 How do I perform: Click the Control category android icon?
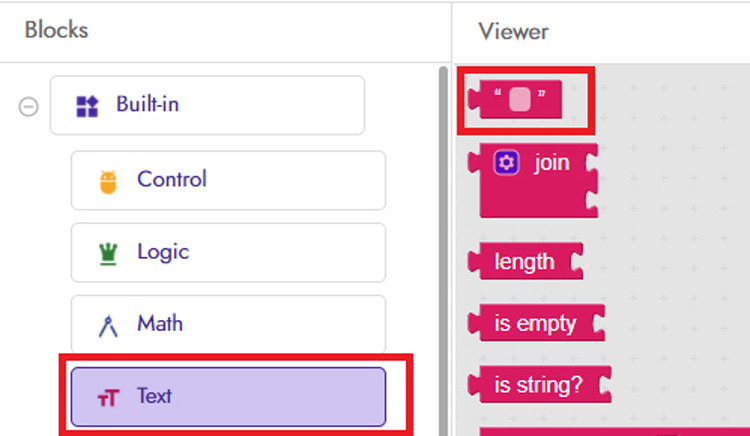108,181
